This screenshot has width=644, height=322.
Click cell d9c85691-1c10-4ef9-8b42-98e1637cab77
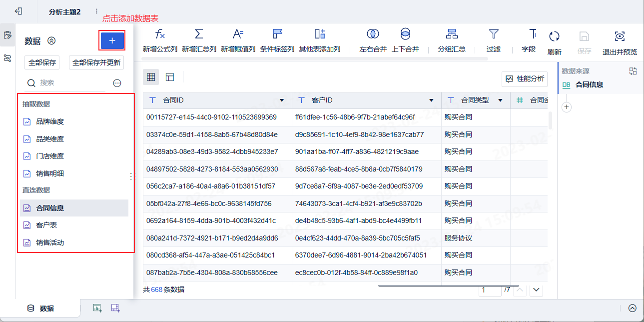click(367, 134)
